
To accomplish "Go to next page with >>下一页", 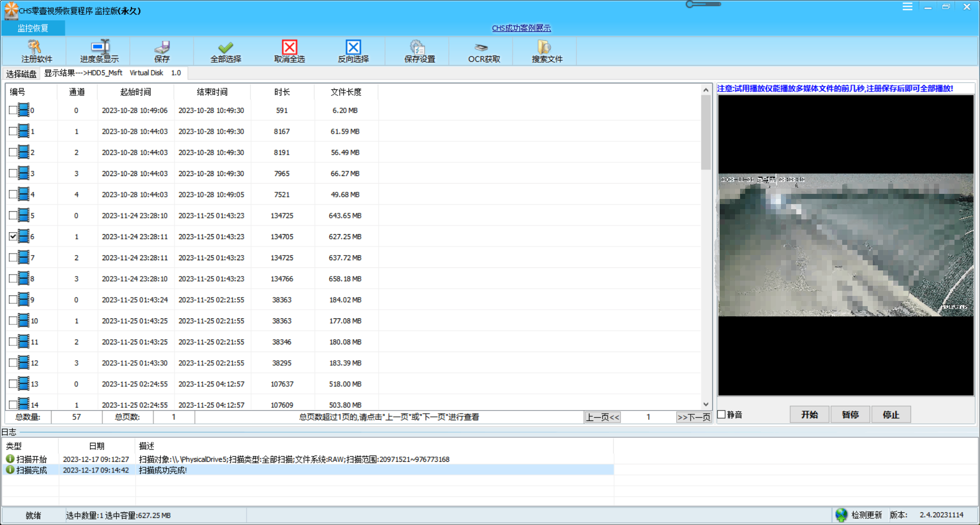I will (694, 417).
